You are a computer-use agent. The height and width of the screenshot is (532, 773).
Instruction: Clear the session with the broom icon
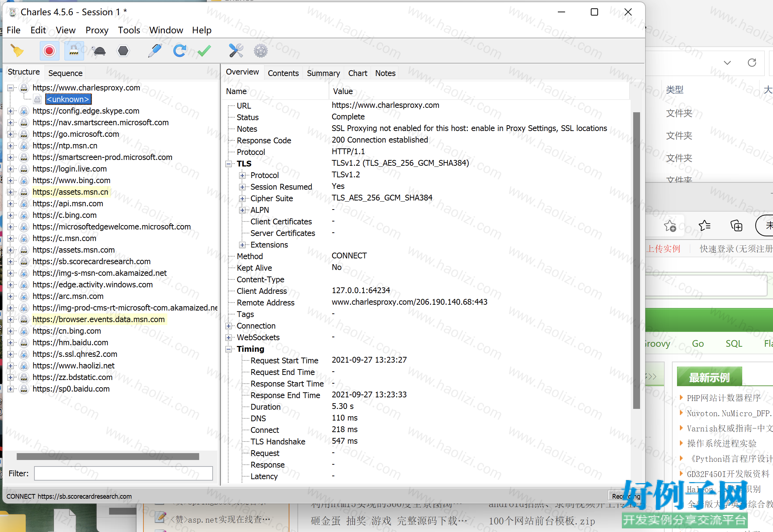coord(17,51)
